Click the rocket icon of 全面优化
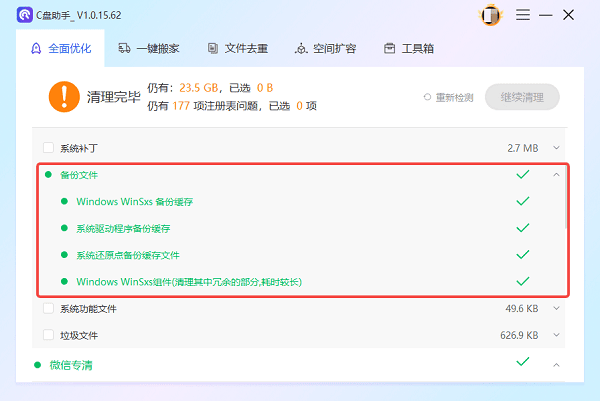Screen dimensions: 600x401 tap(36, 49)
